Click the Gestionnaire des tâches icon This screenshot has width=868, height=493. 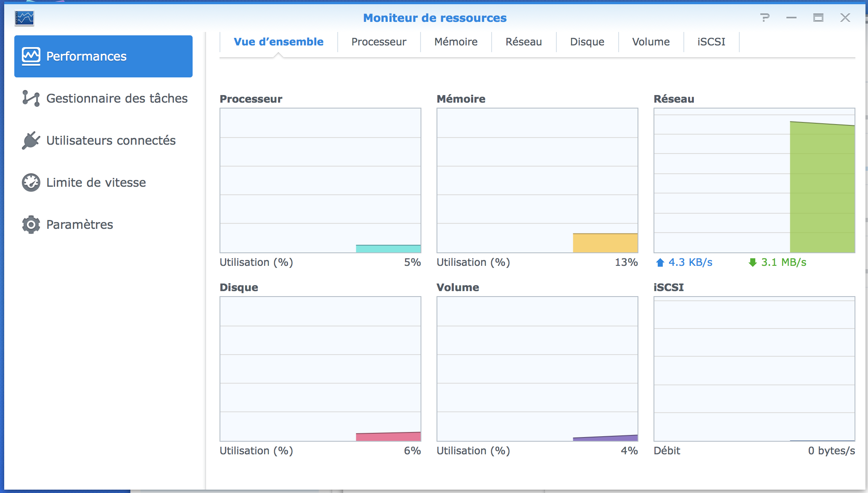click(x=31, y=98)
